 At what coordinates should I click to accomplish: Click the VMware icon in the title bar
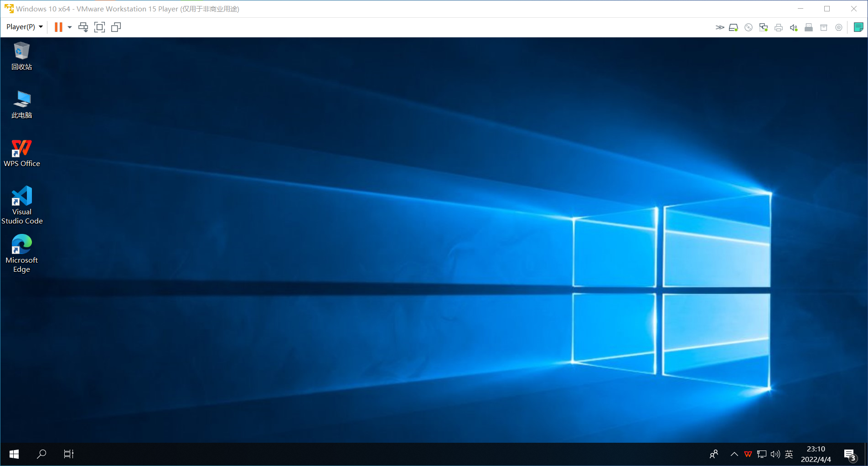9,9
